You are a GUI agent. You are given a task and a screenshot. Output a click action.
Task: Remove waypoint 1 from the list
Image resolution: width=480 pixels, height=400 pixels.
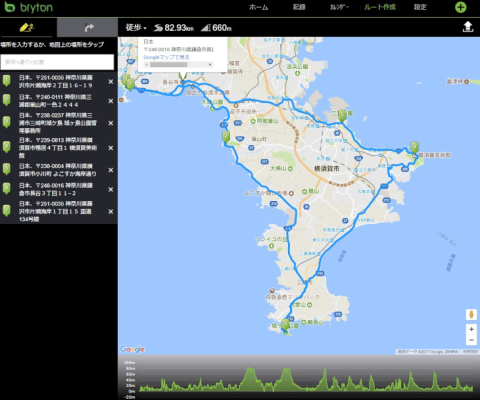pyautogui.click(x=111, y=82)
